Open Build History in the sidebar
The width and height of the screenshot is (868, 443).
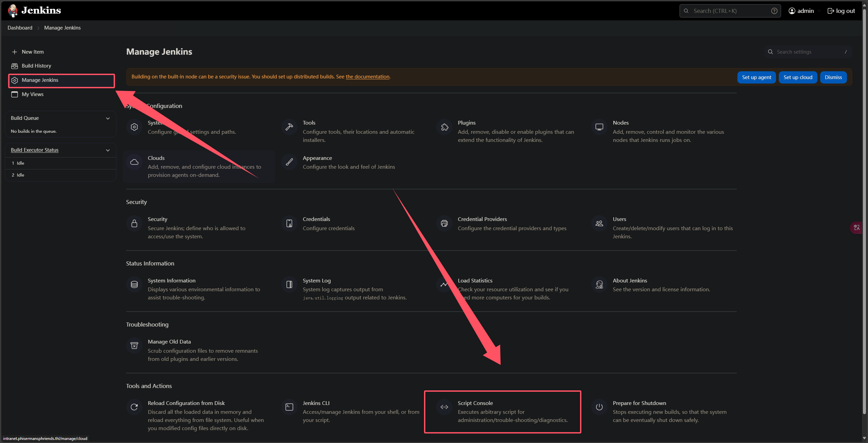tap(36, 66)
